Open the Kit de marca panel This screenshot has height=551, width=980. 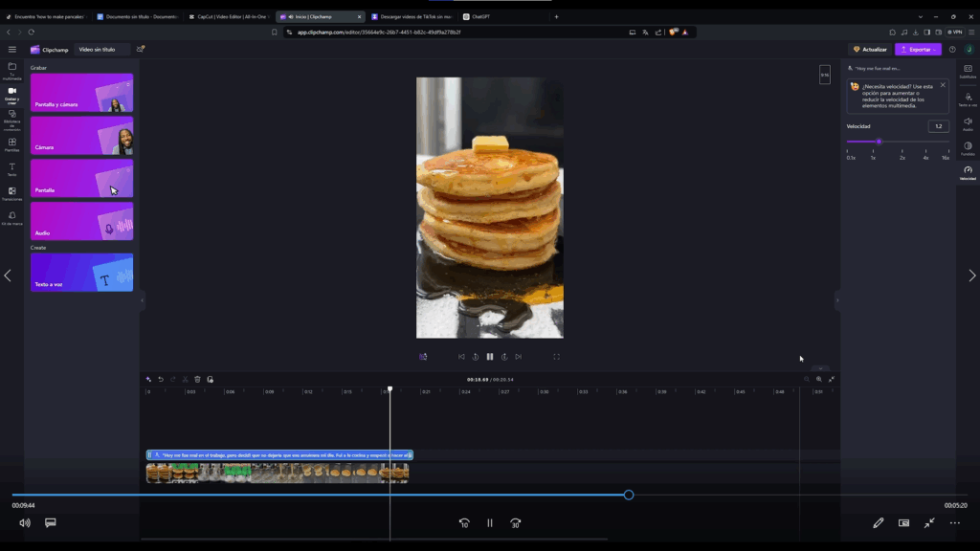12,217
